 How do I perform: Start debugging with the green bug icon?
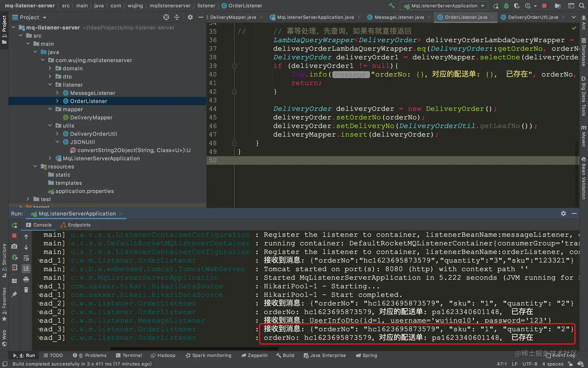[x=506, y=6]
